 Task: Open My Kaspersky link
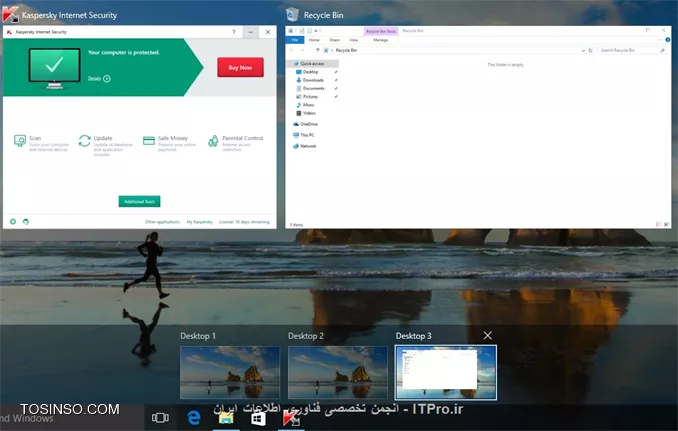[x=199, y=222]
